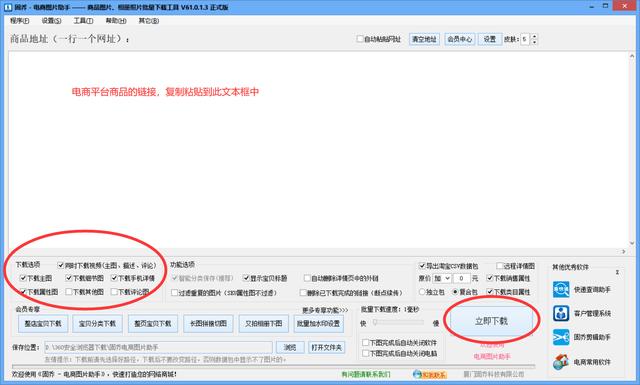640x385 pixels.
Task: Click 打开文件夹 button
Action: tap(327, 347)
